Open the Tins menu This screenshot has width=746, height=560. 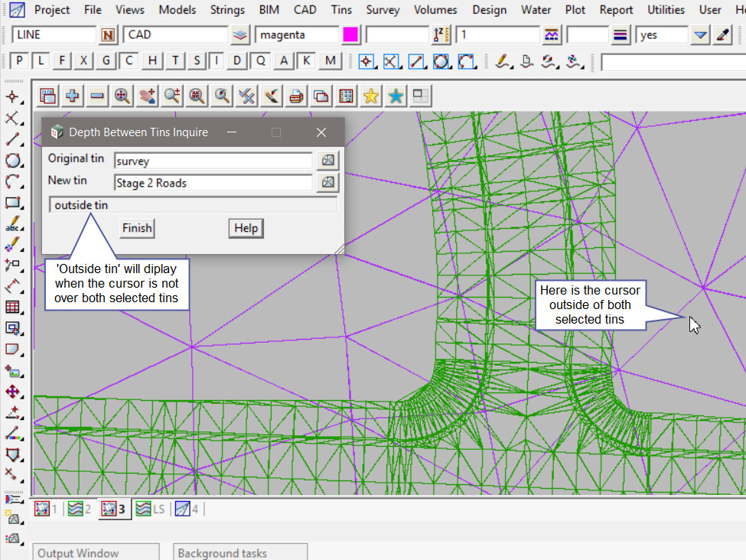342,10
